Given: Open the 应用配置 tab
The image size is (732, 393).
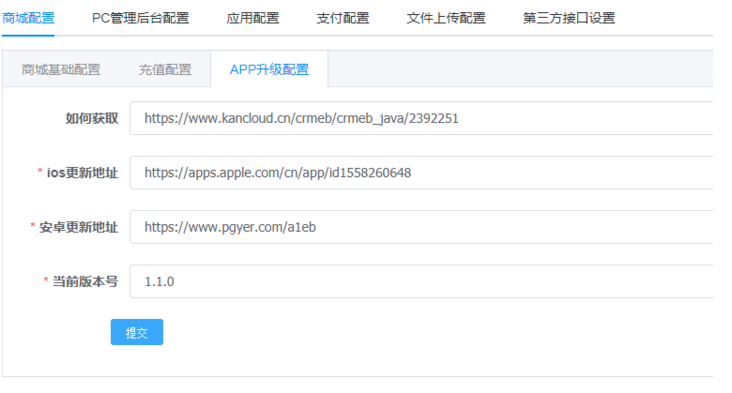Looking at the screenshot, I should [253, 18].
